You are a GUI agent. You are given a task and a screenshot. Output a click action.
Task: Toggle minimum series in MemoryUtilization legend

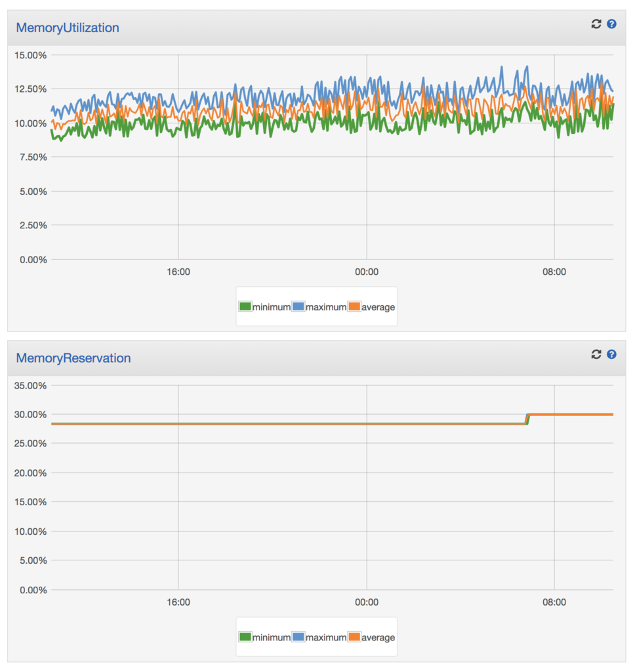coord(245,306)
